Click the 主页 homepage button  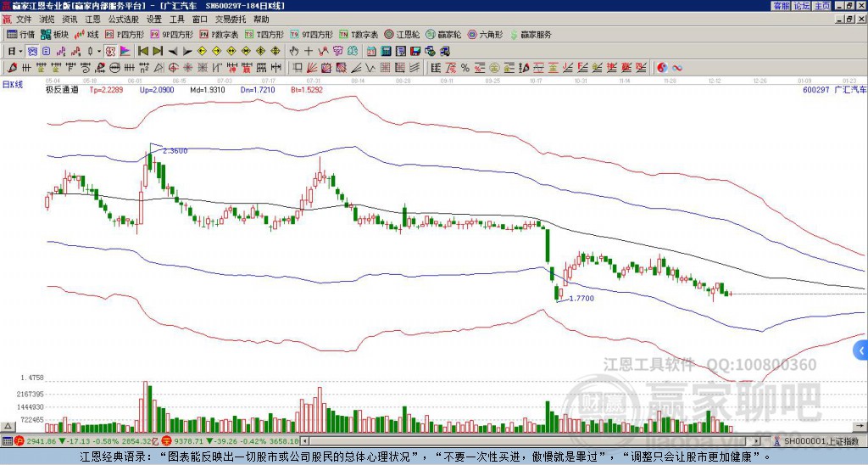pos(821,6)
